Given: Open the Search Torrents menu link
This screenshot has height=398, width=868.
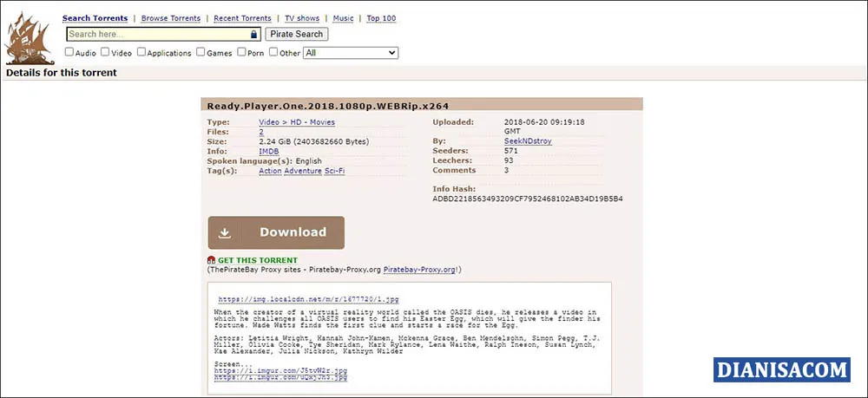Looking at the screenshot, I should (x=95, y=18).
